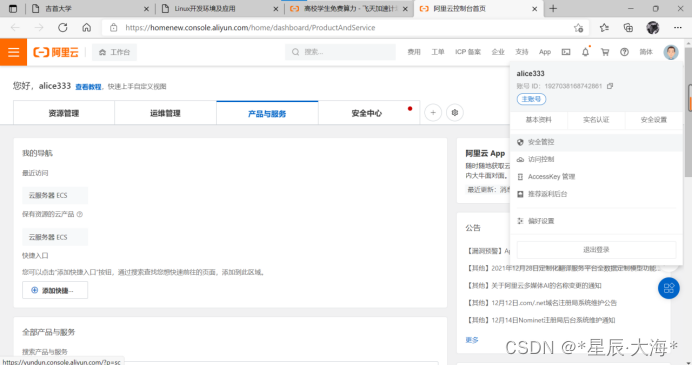Click the help icon beside 保有资源的云产品
The image size is (693, 366).
click(x=80, y=214)
